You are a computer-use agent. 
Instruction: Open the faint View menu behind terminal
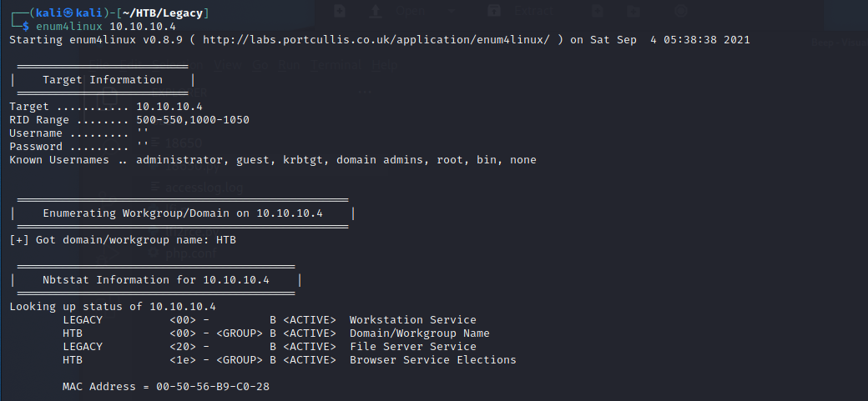coord(228,64)
